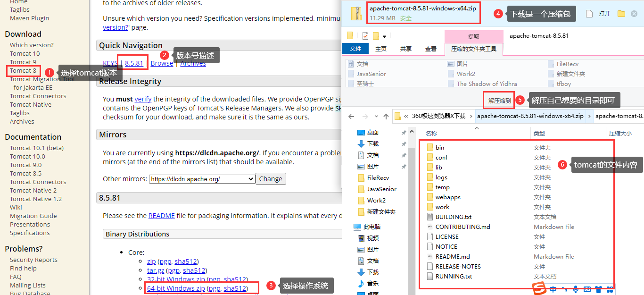
Task: Click the verify link under Release Integrity
Action: click(x=143, y=99)
